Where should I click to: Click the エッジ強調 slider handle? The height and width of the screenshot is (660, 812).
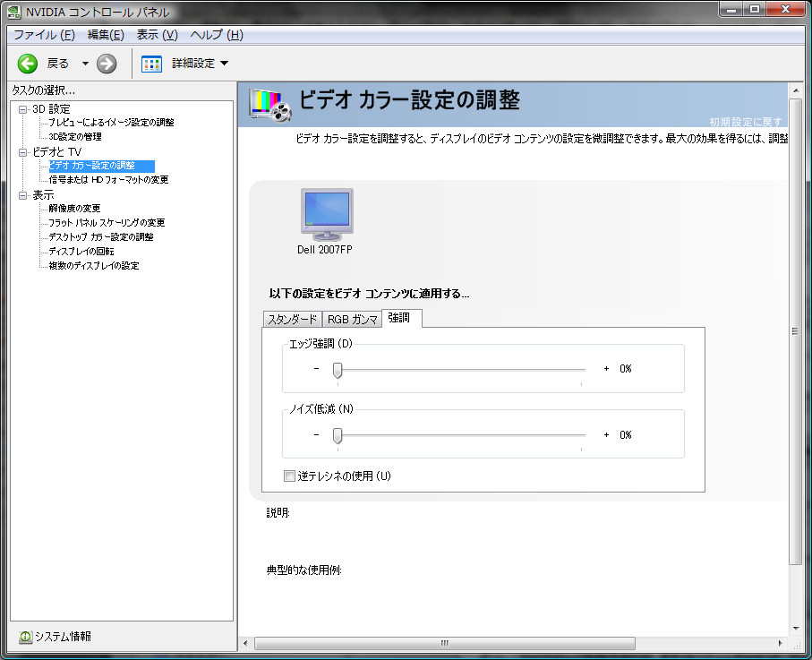coord(338,369)
